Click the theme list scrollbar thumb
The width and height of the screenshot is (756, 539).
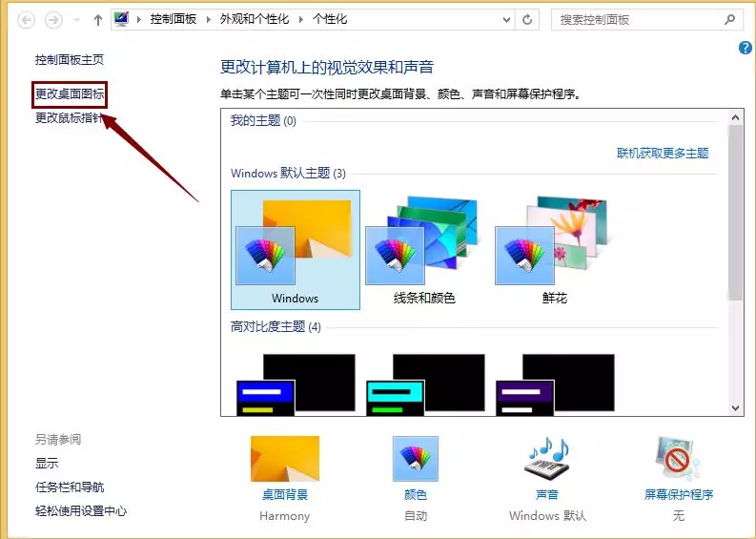tap(735, 213)
